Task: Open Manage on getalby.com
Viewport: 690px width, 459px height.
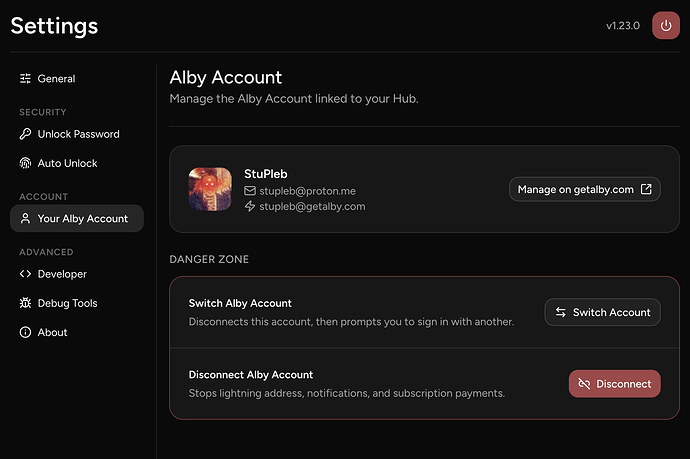Action: pyautogui.click(x=585, y=189)
